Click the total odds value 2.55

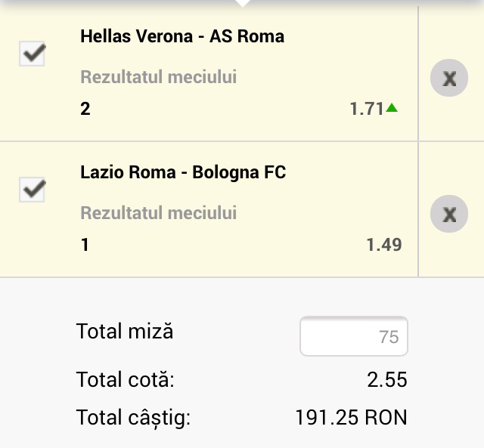(387, 379)
